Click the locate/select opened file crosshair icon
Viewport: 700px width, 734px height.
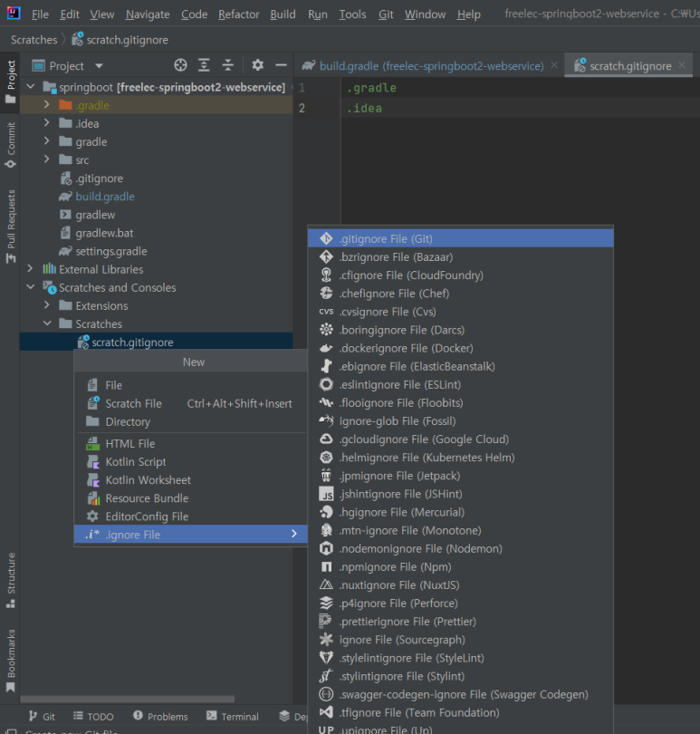tap(180, 65)
